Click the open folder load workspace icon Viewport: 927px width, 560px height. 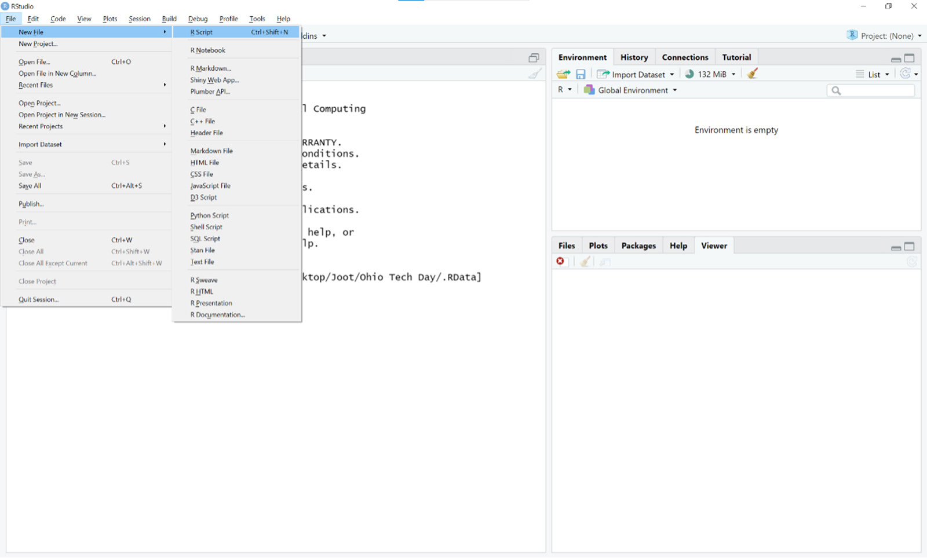tap(563, 74)
